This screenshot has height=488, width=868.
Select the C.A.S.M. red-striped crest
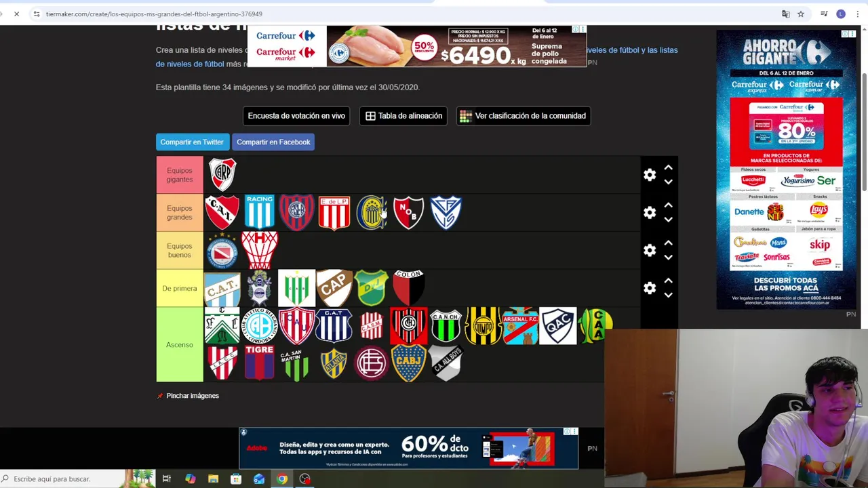(371, 326)
